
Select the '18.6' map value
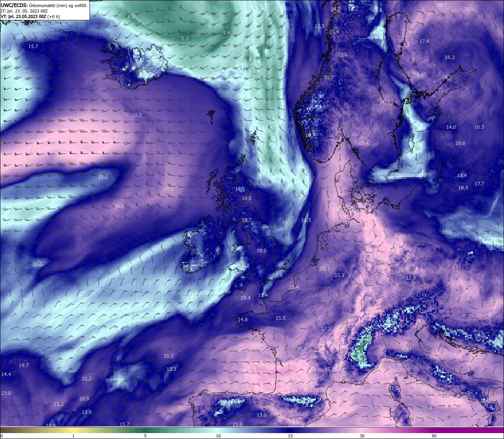pyautogui.click(x=302, y=349)
